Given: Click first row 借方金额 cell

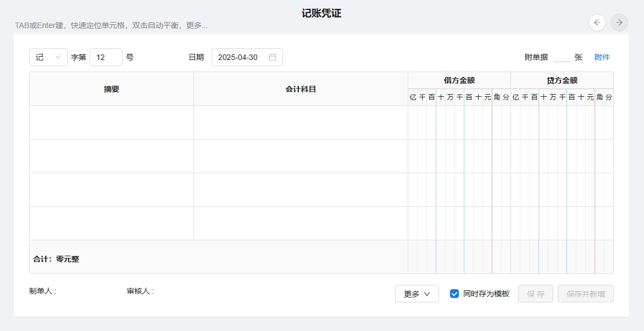Looking at the screenshot, I should tap(459, 123).
